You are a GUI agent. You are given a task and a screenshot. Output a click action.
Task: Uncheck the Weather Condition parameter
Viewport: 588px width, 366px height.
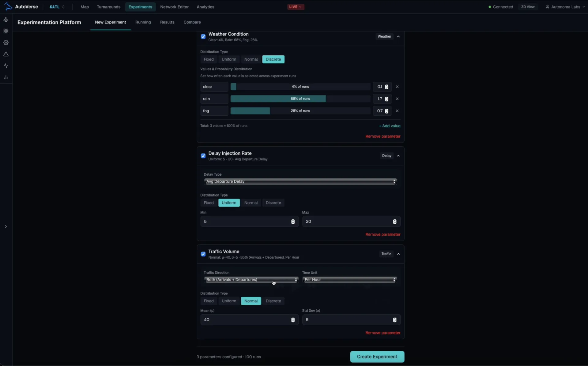point(203,36)
